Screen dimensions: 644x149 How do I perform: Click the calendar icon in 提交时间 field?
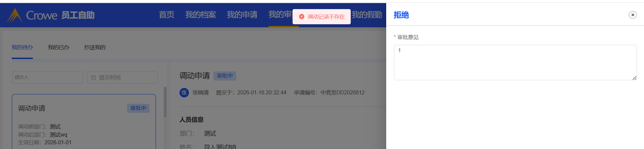(x=93, y=78)
